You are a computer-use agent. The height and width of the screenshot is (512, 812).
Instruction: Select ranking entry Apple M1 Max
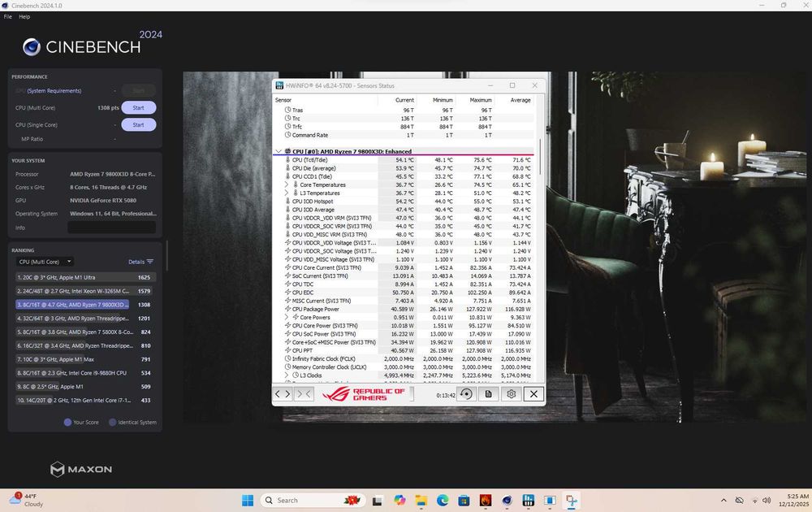pos(85,359)
